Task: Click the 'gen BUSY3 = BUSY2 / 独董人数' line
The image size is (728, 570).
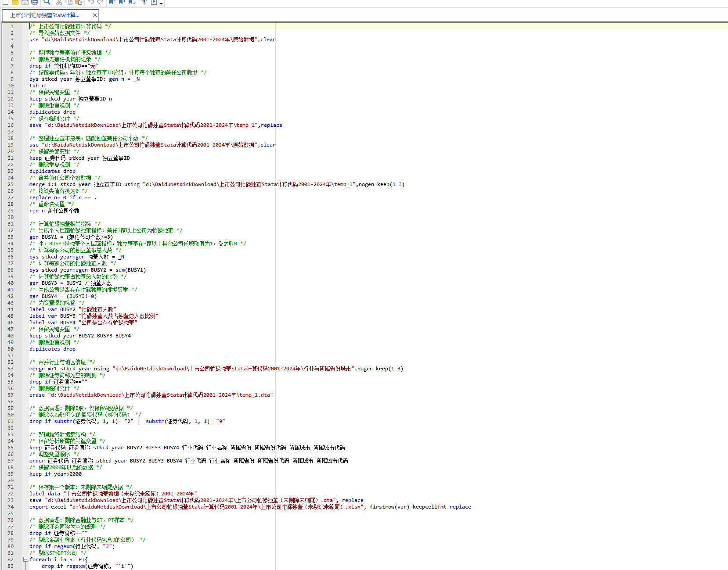Action: pyautogui.click(x=71, y=283)
